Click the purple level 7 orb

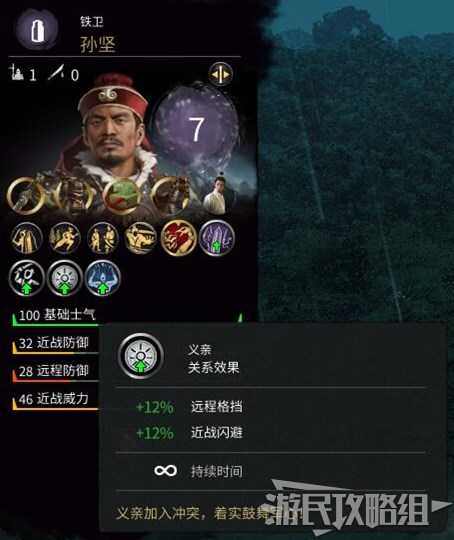coord(196,129)
